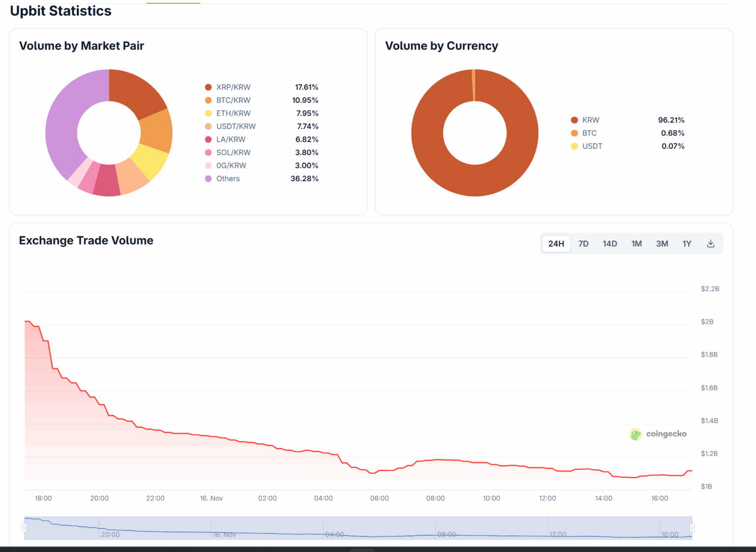Switch chart to 7D range

click(x=583, y=244)
